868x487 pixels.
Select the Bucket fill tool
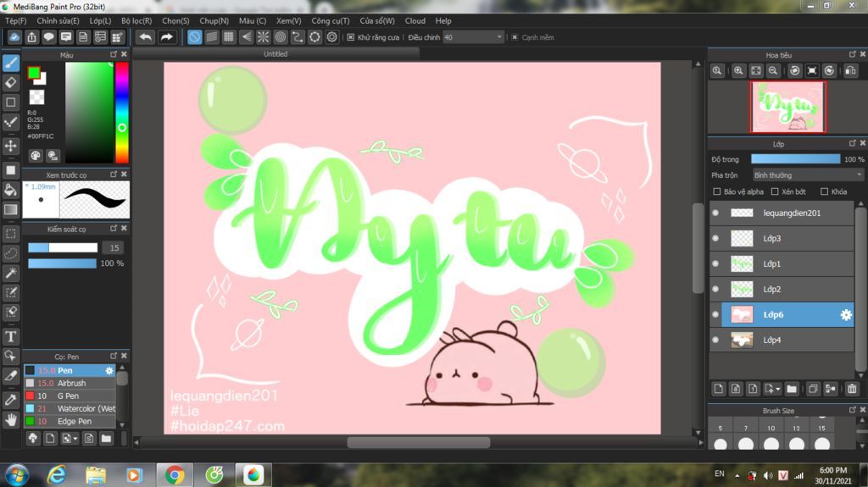pos(10,191)
